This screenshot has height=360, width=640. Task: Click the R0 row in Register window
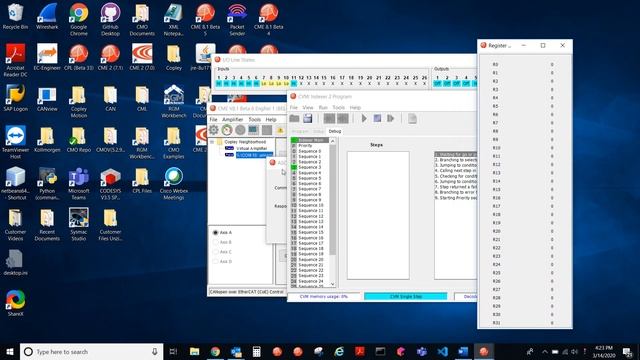click(524, 64)
